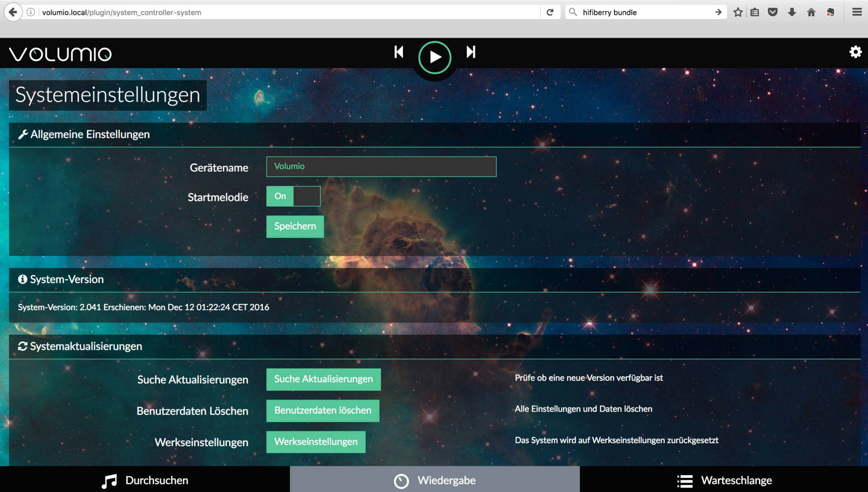Click the Systemeinstellungen page title
Viewport: 868px width, 492px height.
(x=108, y=95)
